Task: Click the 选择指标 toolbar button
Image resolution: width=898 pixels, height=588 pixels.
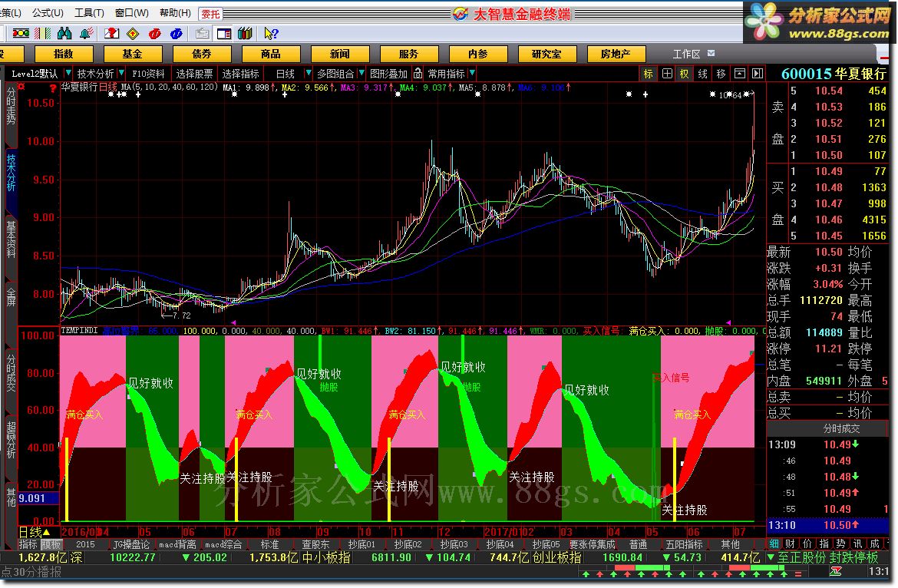Action: click(x=240, y=73)
